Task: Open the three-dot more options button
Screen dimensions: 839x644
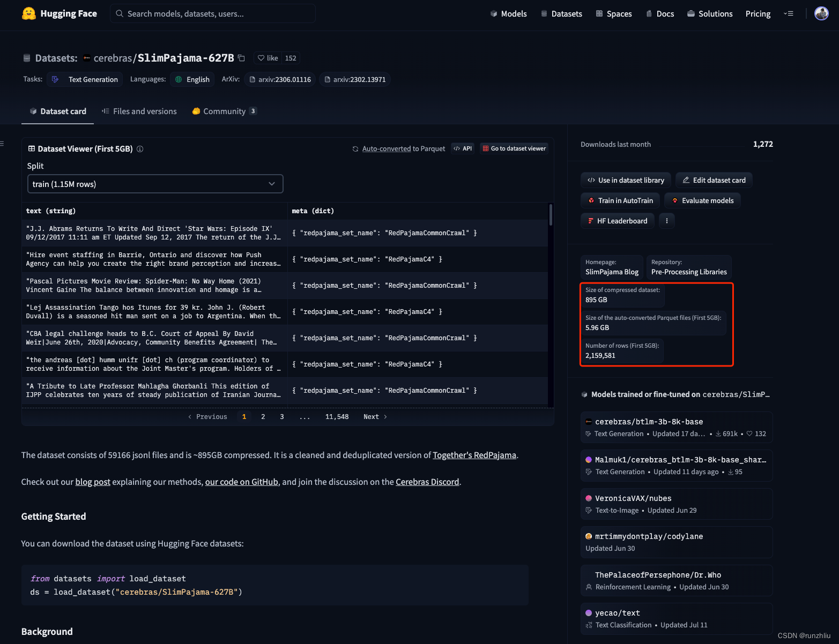Action: coord(667,221)
